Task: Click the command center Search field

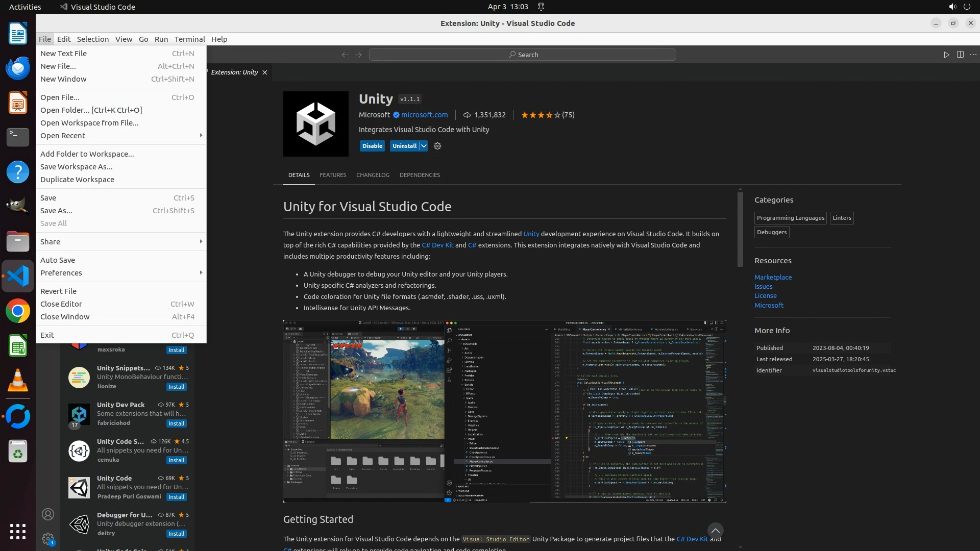Action: coord(523,55)
